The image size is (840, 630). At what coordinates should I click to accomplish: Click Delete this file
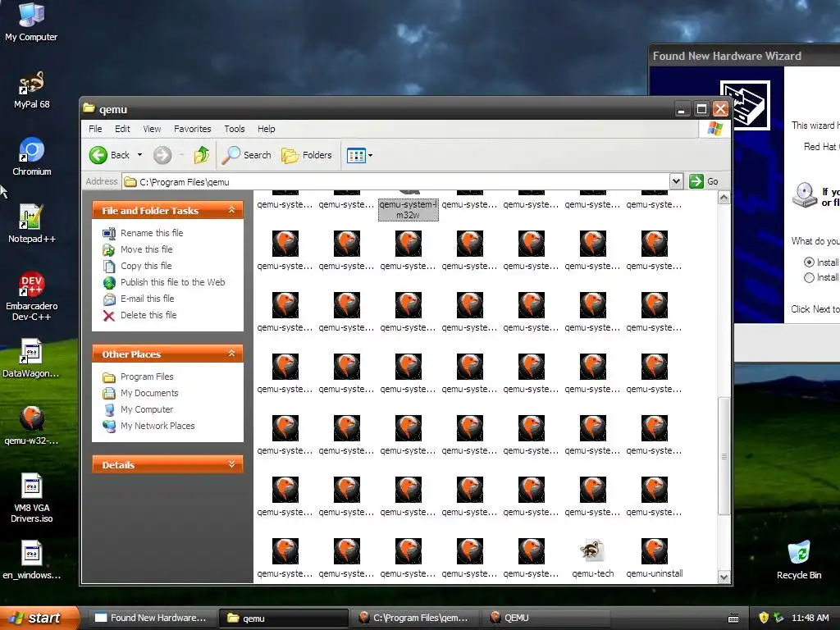148,315
